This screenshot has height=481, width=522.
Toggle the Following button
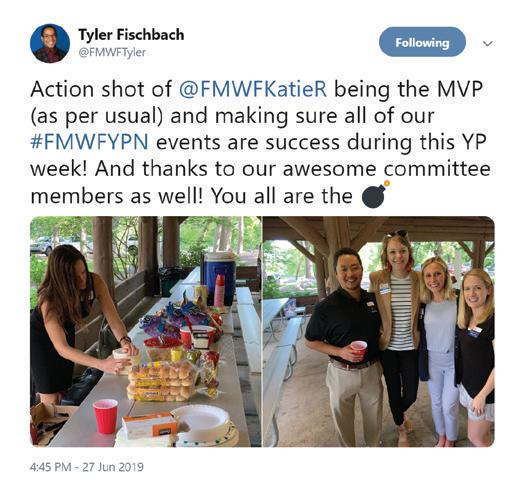[x=422, y=42]
